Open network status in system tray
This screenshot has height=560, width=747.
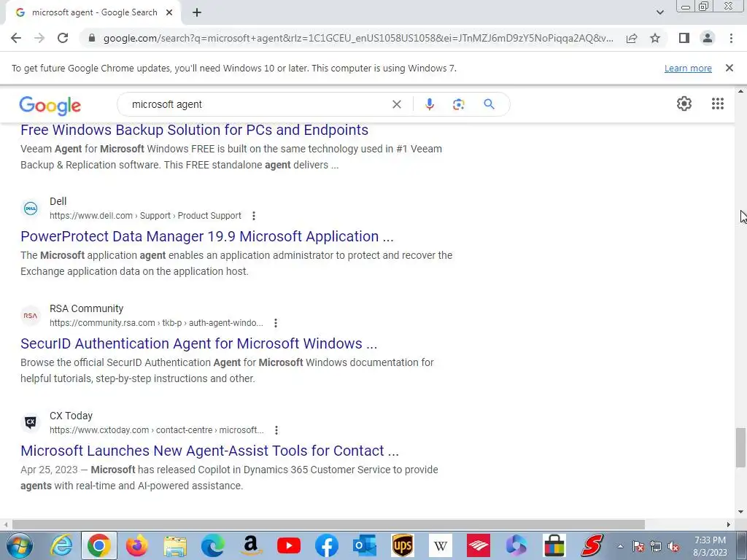point(656,547)
